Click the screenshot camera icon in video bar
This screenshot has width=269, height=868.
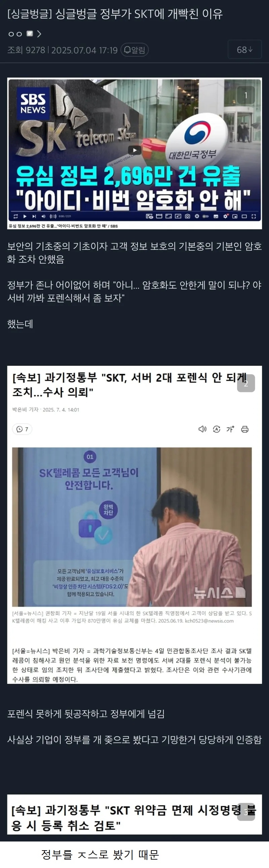[187, 216]
